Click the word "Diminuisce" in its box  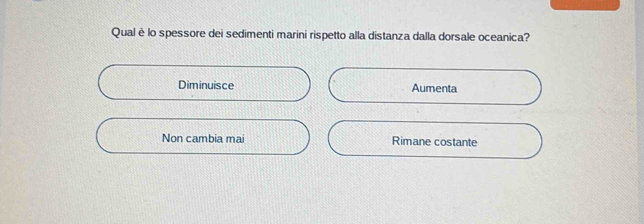(x=206, y=85)
